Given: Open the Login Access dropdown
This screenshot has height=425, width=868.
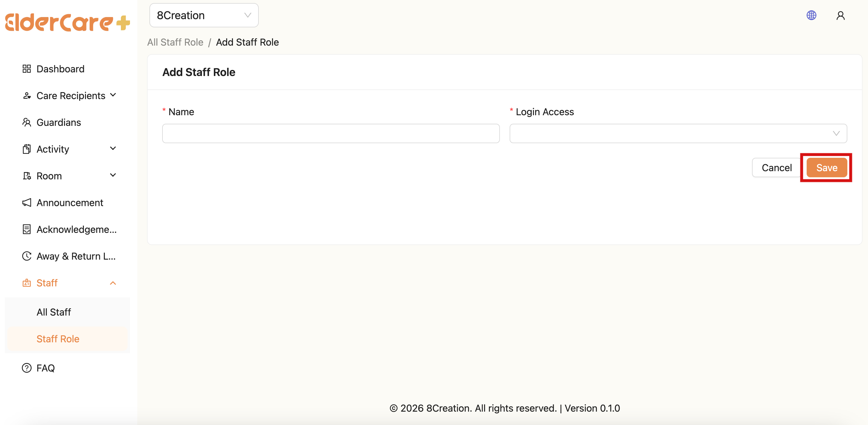Looking at the screenshot, I should (x=678, y=133).
